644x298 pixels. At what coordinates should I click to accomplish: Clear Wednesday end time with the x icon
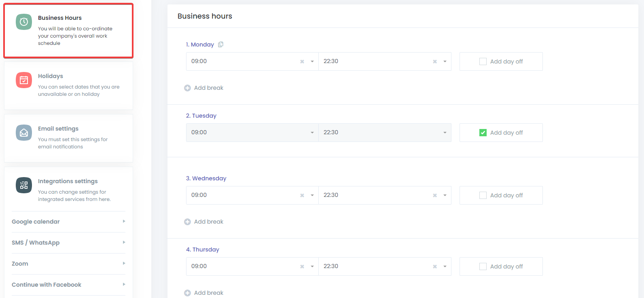click(x=435, y=195)
